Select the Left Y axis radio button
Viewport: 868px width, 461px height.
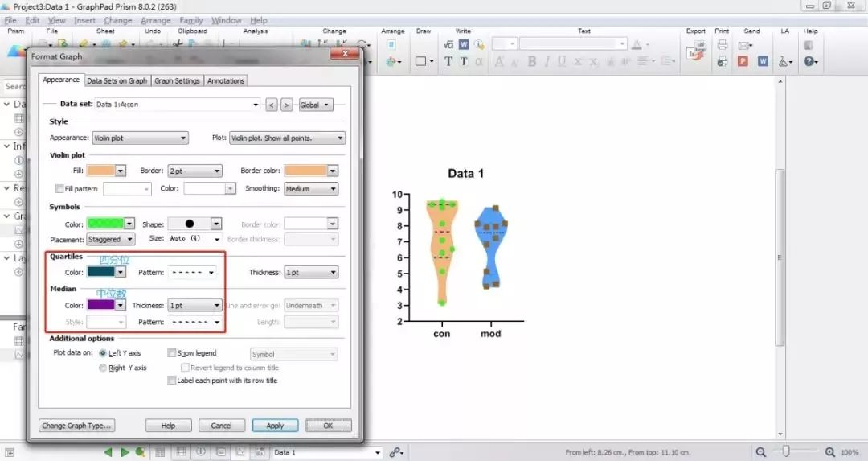point(102,353)
